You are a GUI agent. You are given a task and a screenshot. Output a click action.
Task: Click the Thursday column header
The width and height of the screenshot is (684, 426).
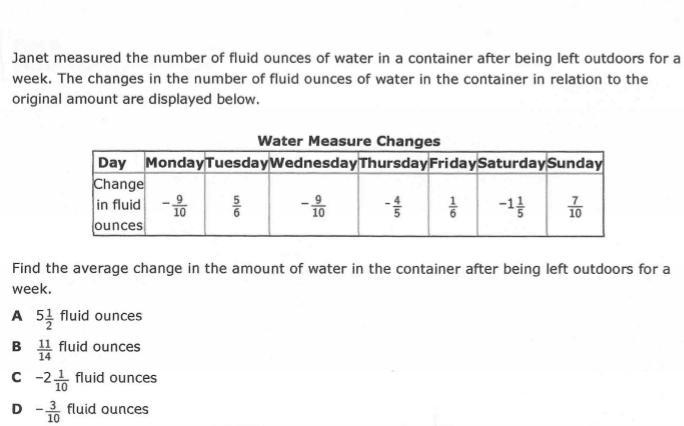point(393,162)
